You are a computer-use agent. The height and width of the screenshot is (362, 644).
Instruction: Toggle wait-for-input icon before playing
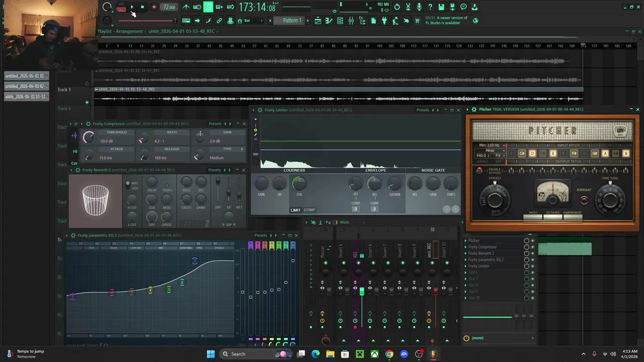coord(197,7)
